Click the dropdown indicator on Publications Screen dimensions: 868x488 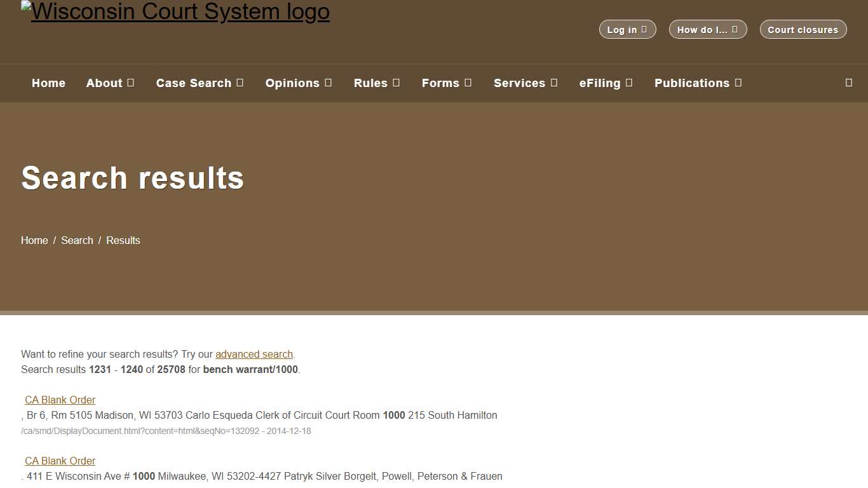tap(737, 83)
